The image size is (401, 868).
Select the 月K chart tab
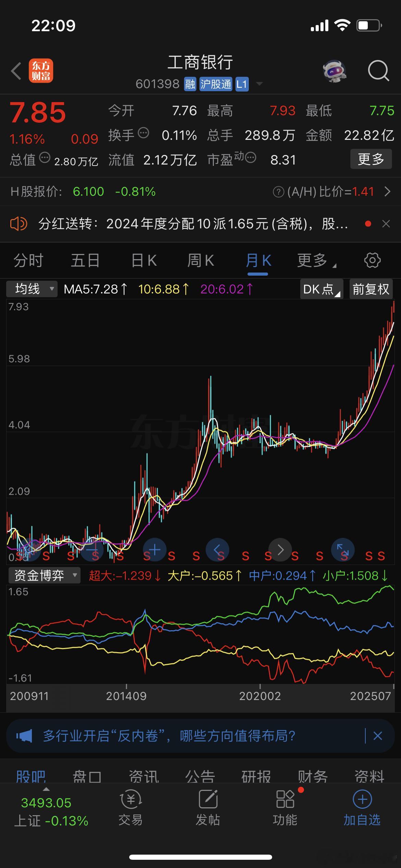[x=258, y=261]
